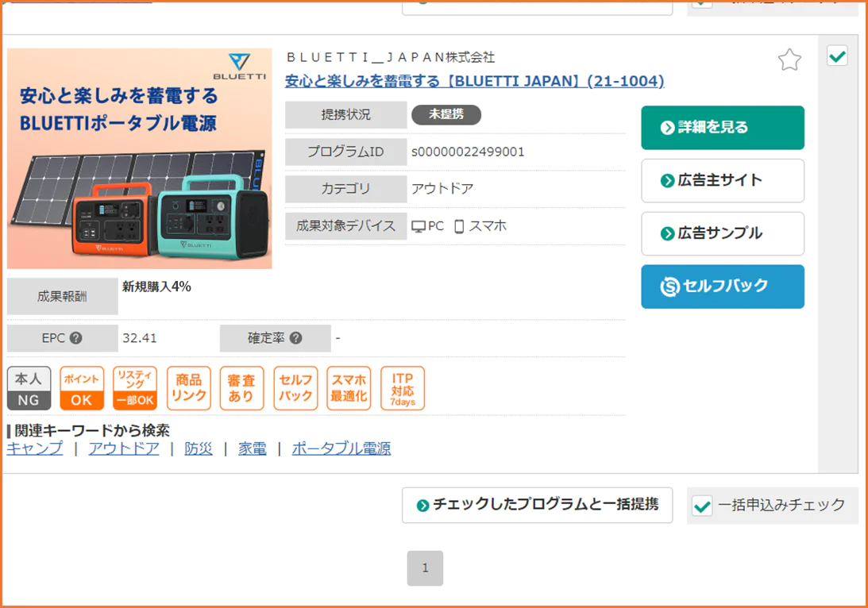Screen dimensions: 868x608
Task: Click the 成果報酬 label cell
Action: [x=63, y=297]
